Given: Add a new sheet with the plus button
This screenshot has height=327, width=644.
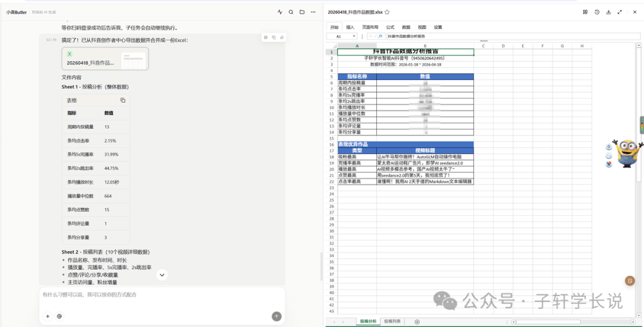Looking at the screenshot, I should coord(417,322).
